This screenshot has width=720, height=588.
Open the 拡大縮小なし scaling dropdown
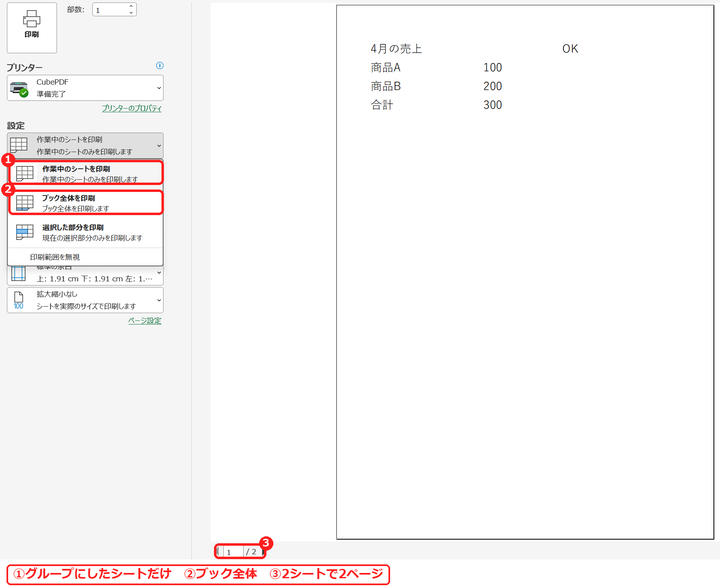[85, 300]
